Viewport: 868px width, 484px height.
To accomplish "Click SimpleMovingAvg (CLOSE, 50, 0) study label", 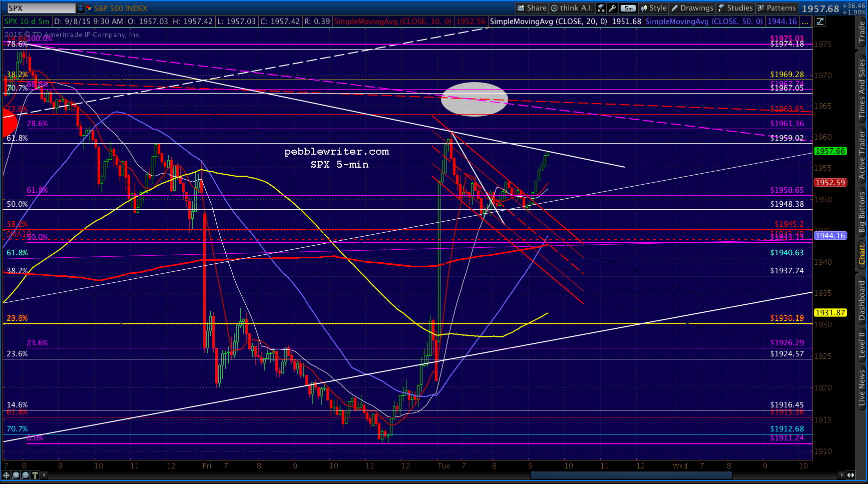I will 704,22.
